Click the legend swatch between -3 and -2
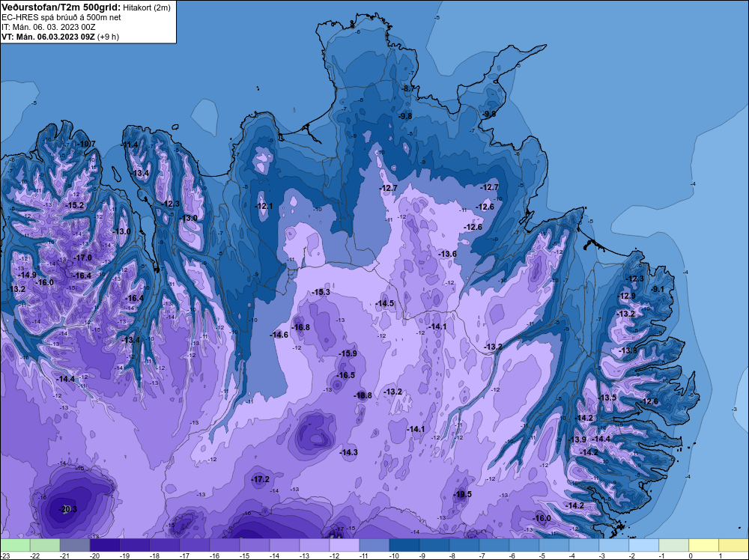The width and height of the screenshot is (749, 560). pos(614,545)
